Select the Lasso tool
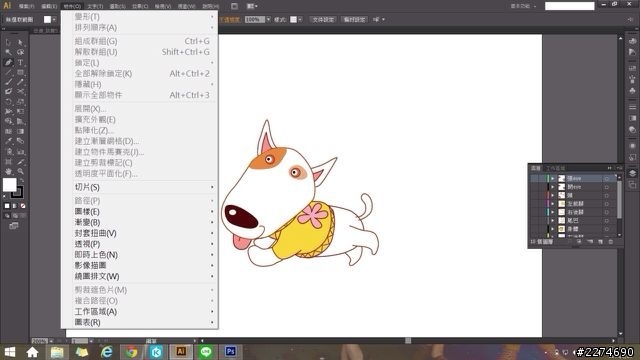This screenshot has height=360, width=640. coord(20,52)
